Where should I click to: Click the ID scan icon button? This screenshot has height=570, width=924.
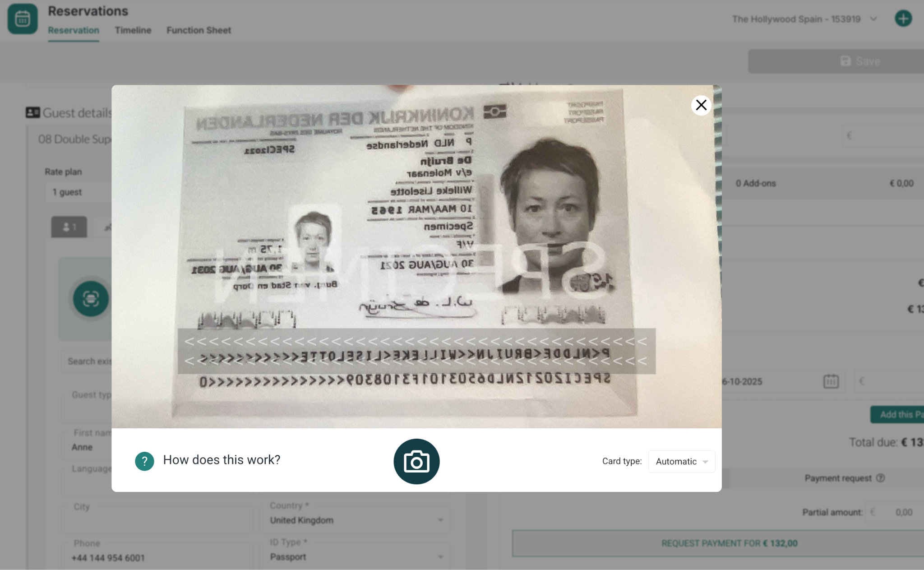[x=91, y=299]
